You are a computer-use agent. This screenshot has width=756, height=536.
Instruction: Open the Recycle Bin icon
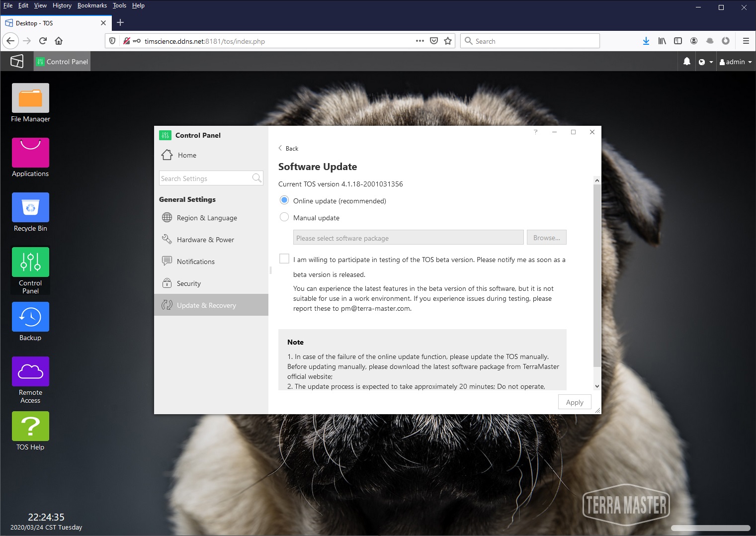(30, 208)
